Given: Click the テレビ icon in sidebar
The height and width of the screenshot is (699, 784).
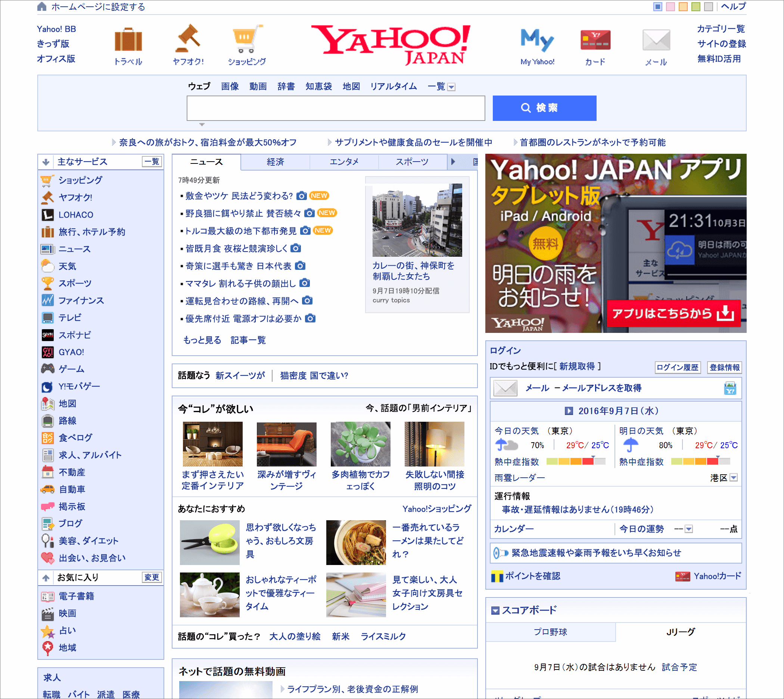Looking at the screenshot, I should [x=47, y=318].
